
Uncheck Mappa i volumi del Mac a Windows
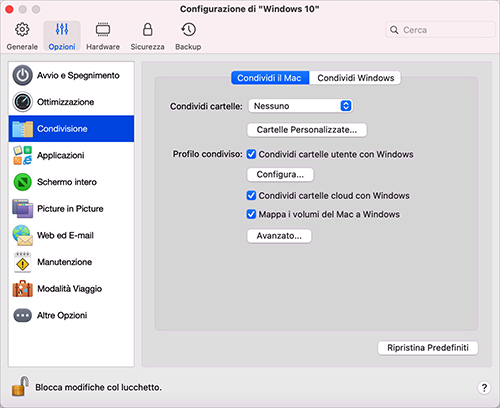point(251,214)
